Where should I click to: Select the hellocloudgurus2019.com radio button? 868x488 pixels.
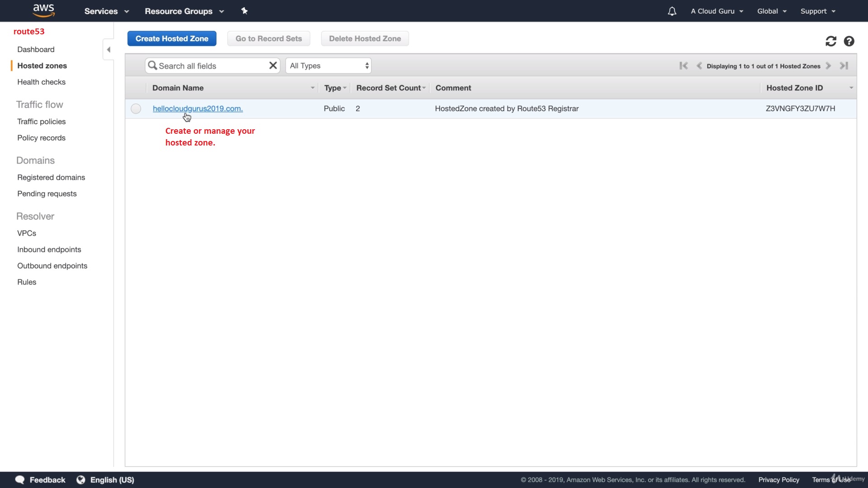136,109
